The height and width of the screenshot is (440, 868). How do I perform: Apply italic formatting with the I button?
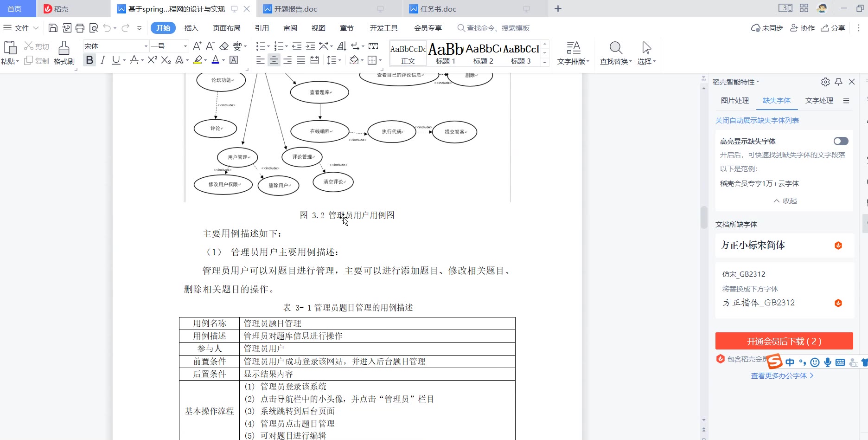(103, 60)
